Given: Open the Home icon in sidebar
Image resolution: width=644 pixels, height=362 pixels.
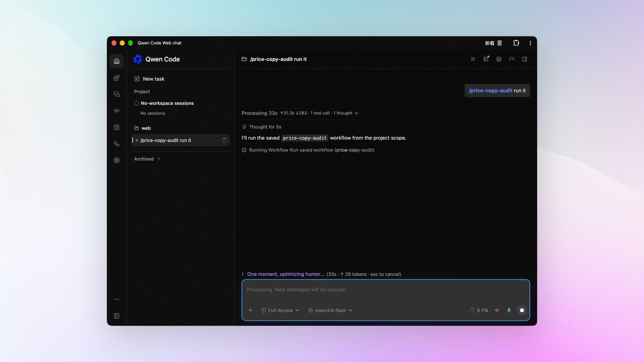Looking at the screenshot, I should click(117, 61).
